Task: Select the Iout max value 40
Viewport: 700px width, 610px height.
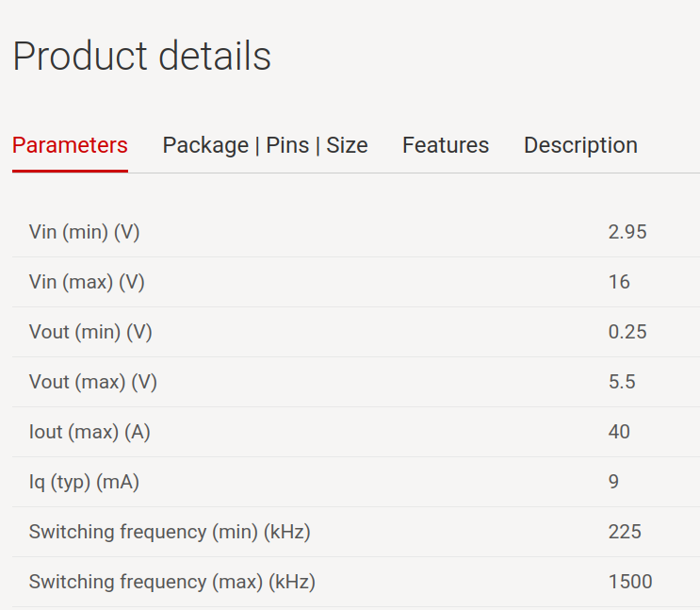Action: coord(619,432)
